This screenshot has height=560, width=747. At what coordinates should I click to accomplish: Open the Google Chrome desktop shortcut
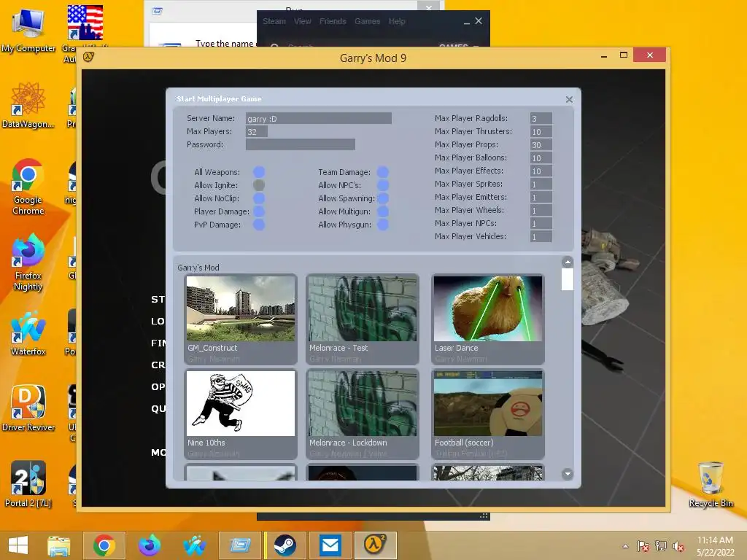(28, 187)
